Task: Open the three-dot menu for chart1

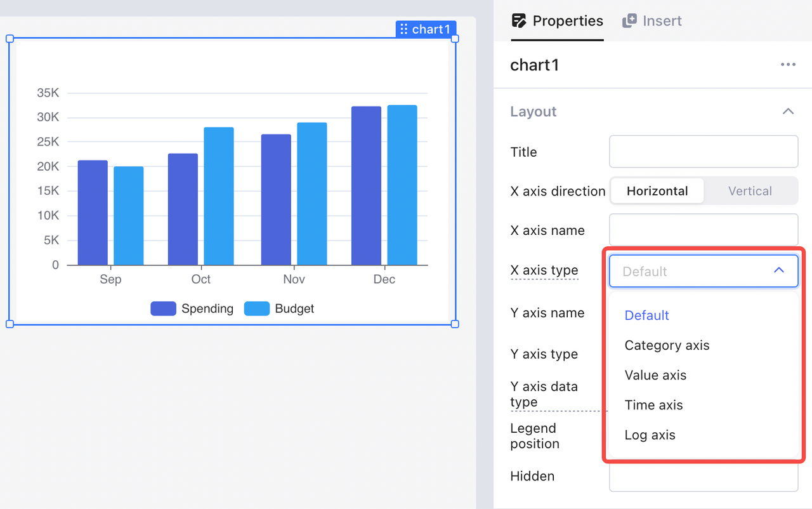Action: pos(788,65)
